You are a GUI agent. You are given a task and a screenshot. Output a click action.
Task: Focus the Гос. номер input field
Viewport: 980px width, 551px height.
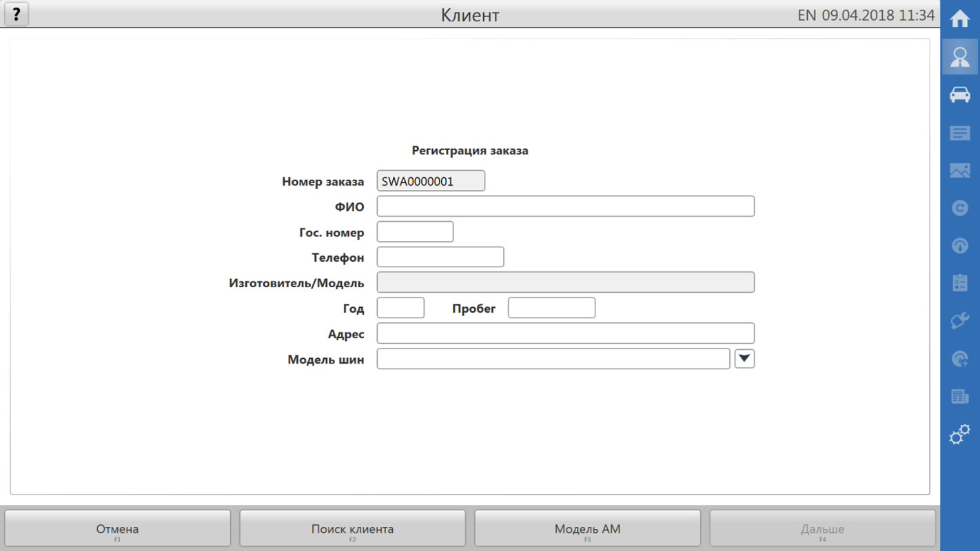[x=415, y=231]
